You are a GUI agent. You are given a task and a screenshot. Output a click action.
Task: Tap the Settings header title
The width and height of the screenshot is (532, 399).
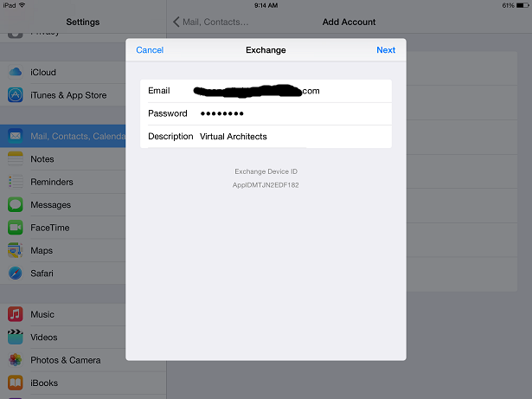pyautogui.click(x=83, y=23)
